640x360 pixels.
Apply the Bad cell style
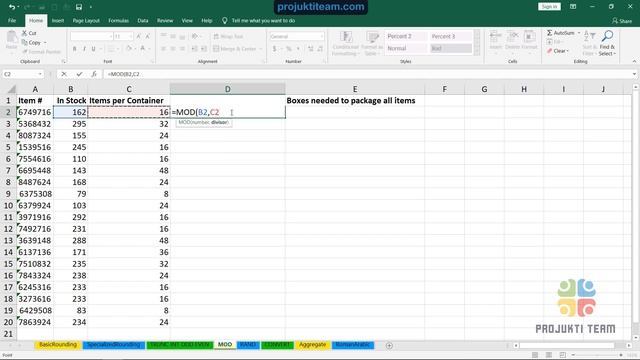click(x=451, y=48)
